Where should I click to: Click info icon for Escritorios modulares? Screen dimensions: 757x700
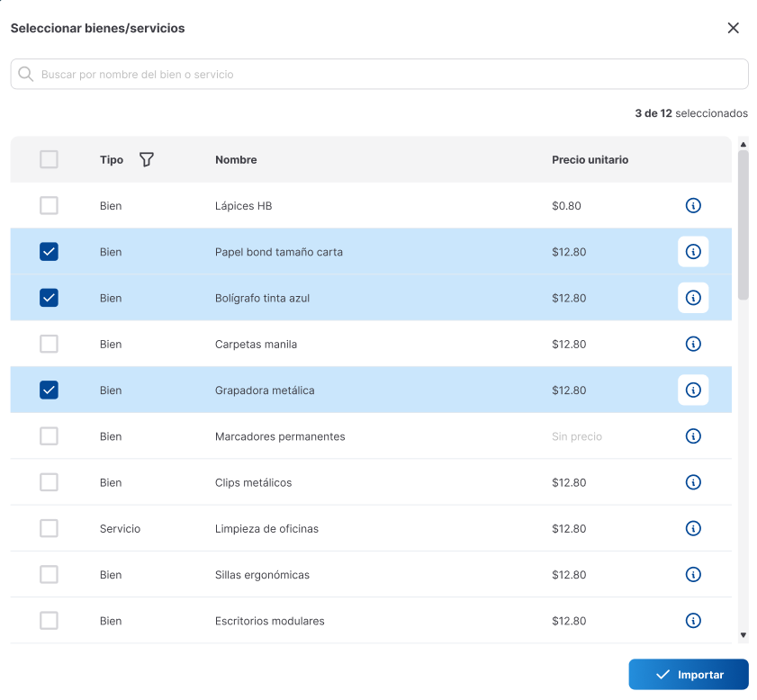click(693, 620)
